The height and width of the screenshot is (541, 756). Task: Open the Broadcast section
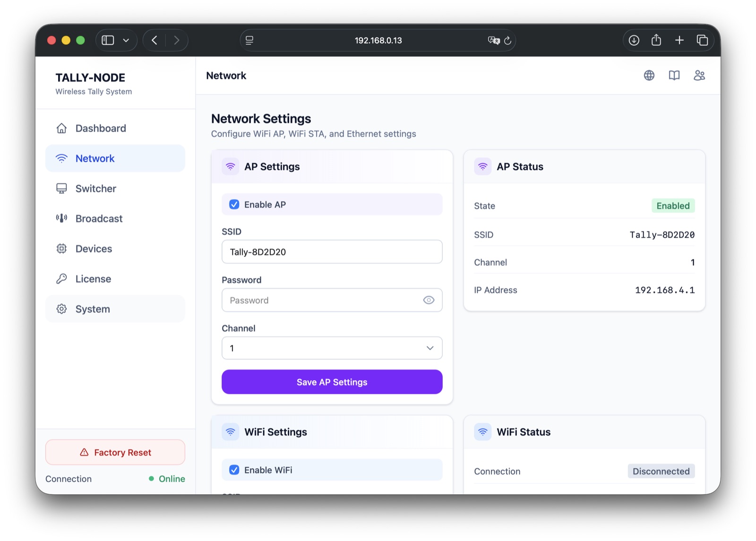click(x=115, y=218)
